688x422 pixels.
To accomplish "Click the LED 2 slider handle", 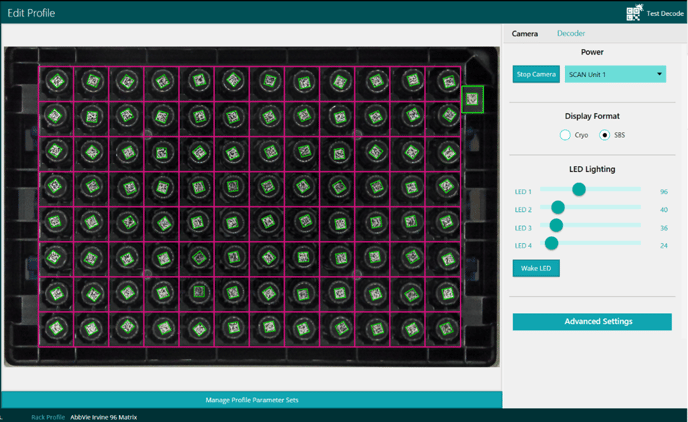I will pyautogui.click(x=558, y=208).
